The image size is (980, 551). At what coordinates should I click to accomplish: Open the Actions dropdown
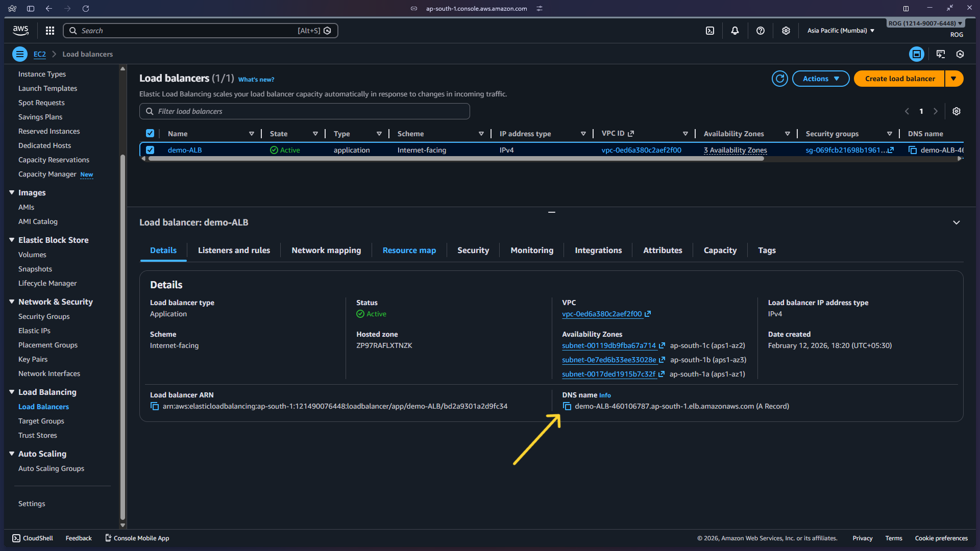tap(820, 79)
